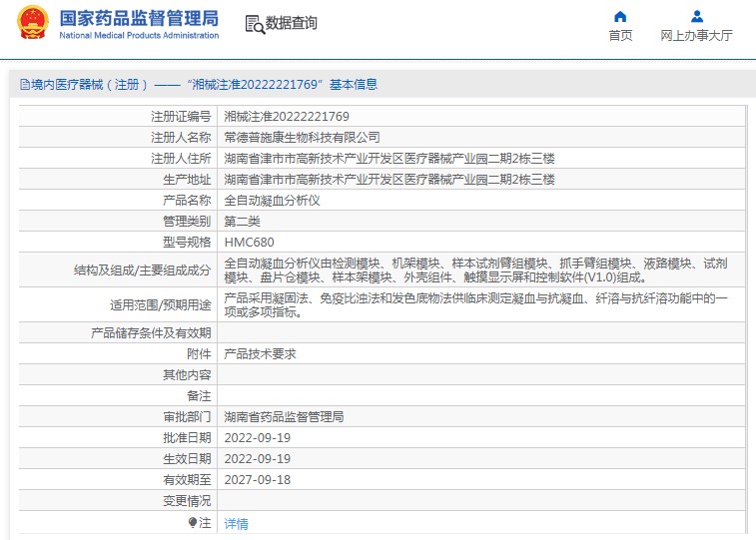Click the document icon before 境内医疗器械
Image resolution: width=756 pixels, height=540 pixels.
[25, 85]
